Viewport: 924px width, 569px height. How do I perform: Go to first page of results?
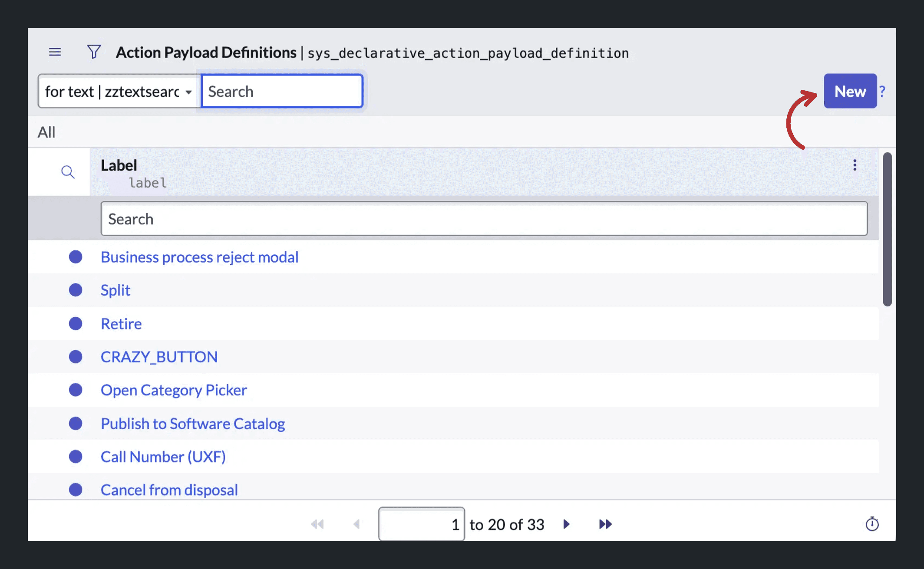click(x=317, y=524)
